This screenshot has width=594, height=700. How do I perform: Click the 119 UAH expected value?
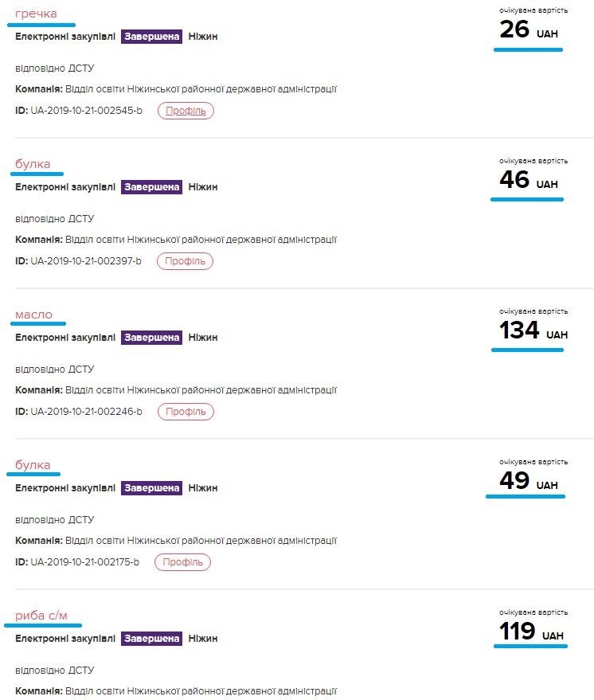(x=531, y=632)
